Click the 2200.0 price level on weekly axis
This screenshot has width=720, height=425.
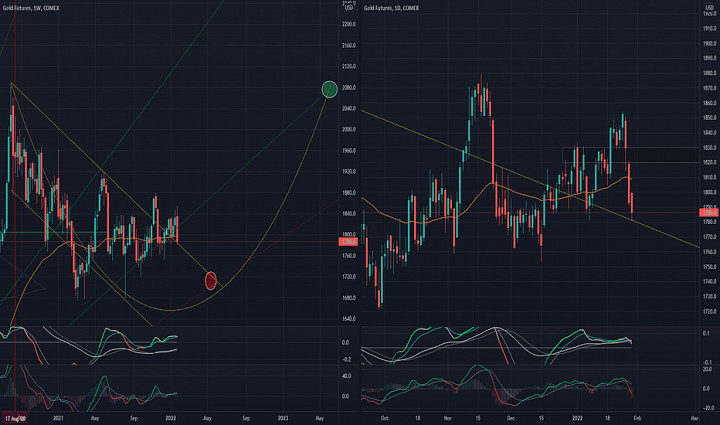(x=349, y=24)
